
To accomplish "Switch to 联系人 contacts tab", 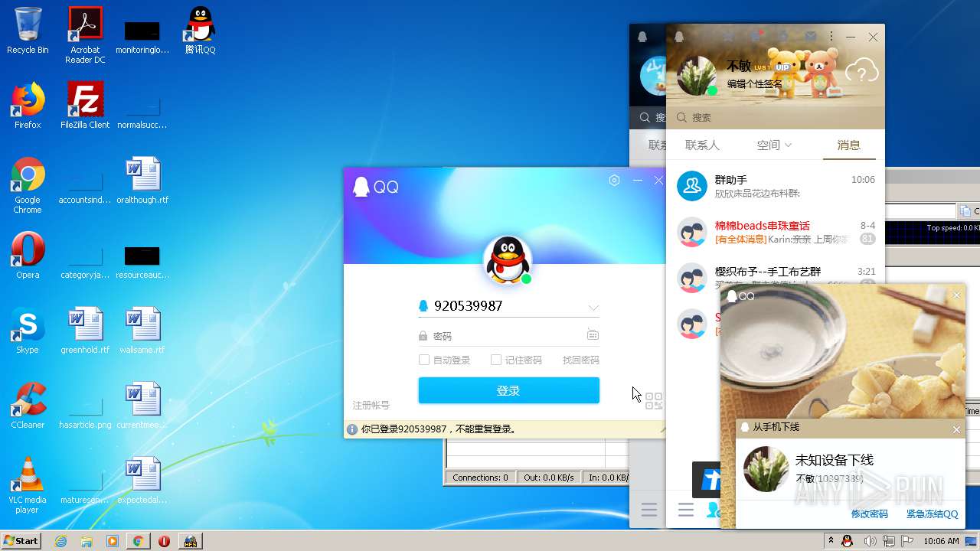I will click(702, 145).
